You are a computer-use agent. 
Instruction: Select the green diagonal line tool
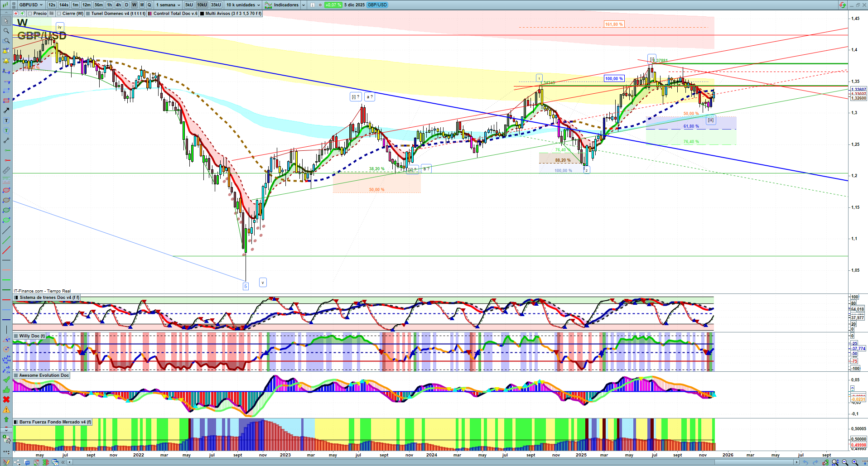click(x=6, y=240)
